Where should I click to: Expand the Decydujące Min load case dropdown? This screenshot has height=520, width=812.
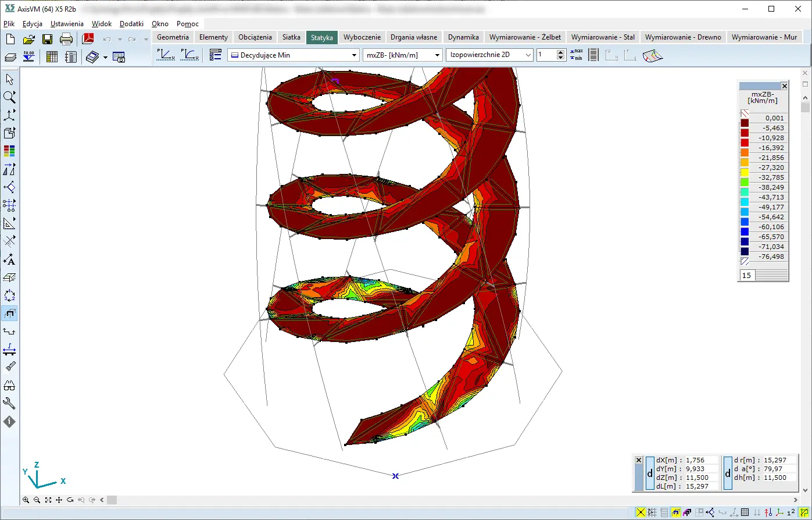tap(355, 55)
